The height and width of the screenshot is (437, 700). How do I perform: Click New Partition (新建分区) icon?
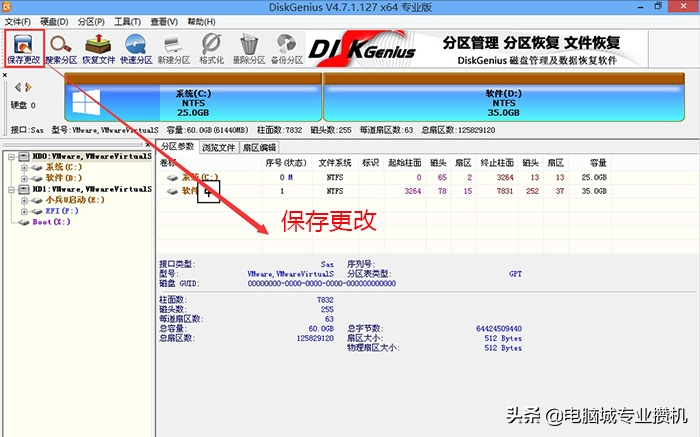(x=174, y=49)
